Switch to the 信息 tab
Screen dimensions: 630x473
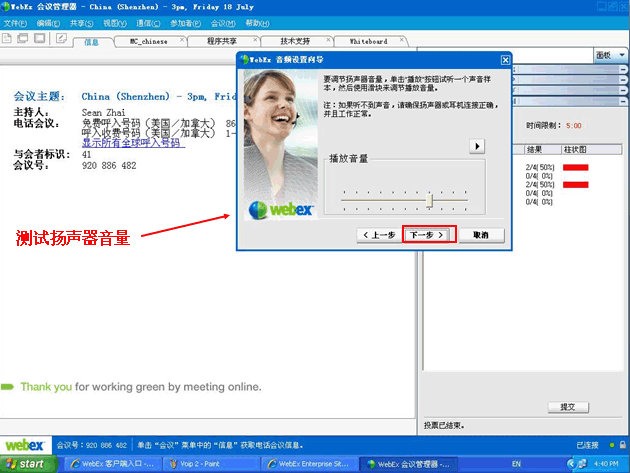[92, 42]
